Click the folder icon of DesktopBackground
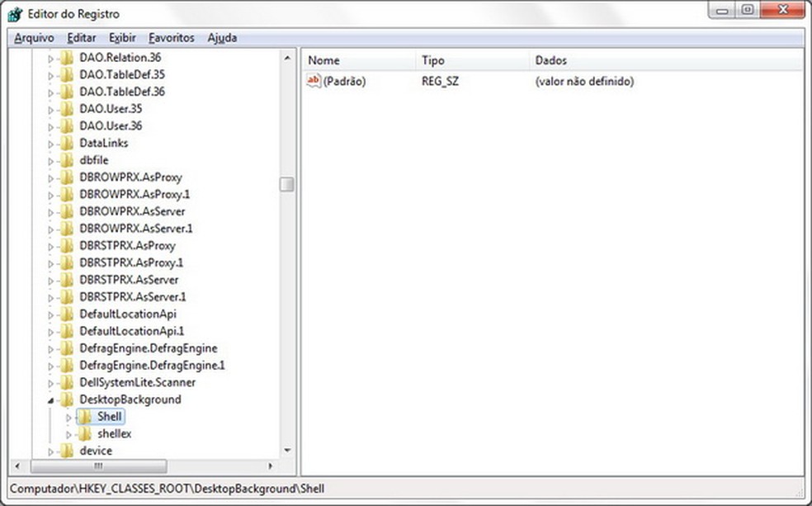 [67, 400]
